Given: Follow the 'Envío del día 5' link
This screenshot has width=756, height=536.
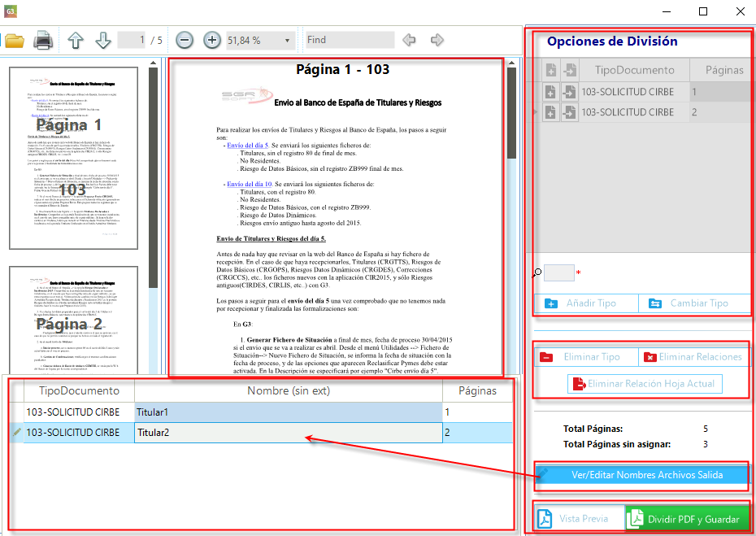Looking at the screenshot, I should coord(247,146).
